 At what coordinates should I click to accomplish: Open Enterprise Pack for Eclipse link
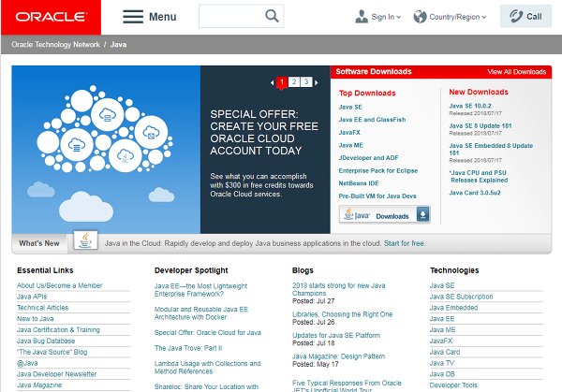click(x=378, y=171)
